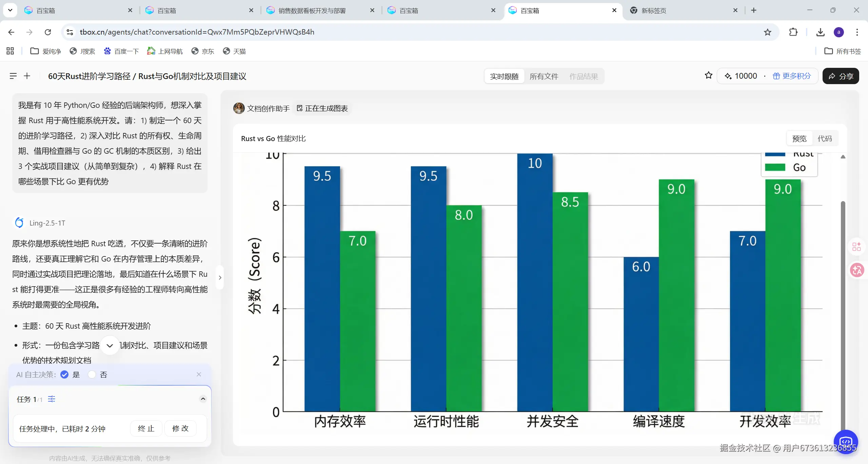
Task: Collapse the chat panel side arrow
Action: pos(220,277)
